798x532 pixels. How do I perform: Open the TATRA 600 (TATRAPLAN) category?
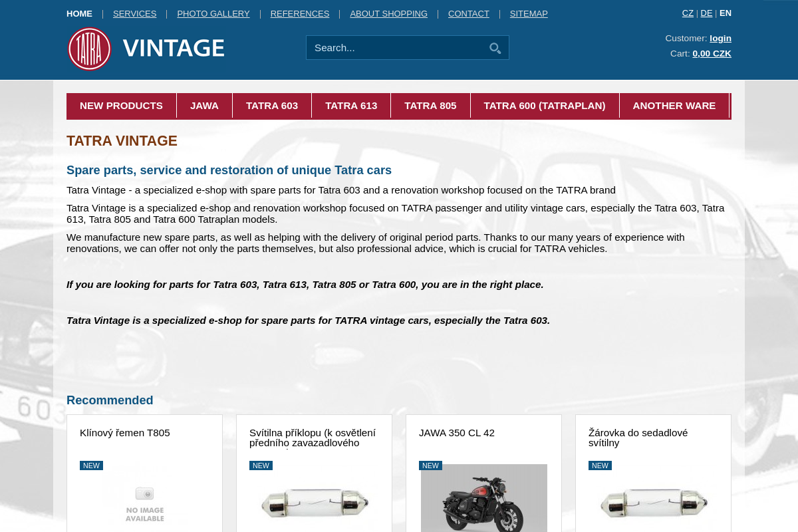click(x=545, y=105)
